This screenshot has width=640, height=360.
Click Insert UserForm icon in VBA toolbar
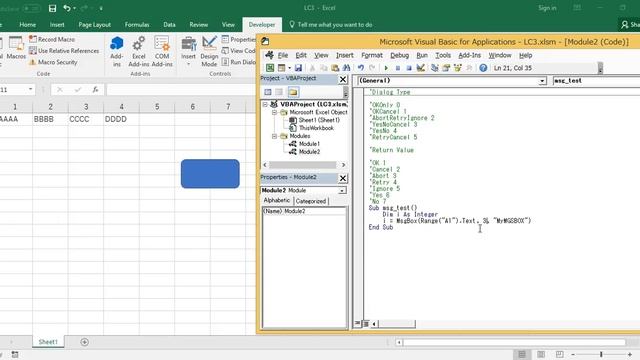[x=282, y=68]
